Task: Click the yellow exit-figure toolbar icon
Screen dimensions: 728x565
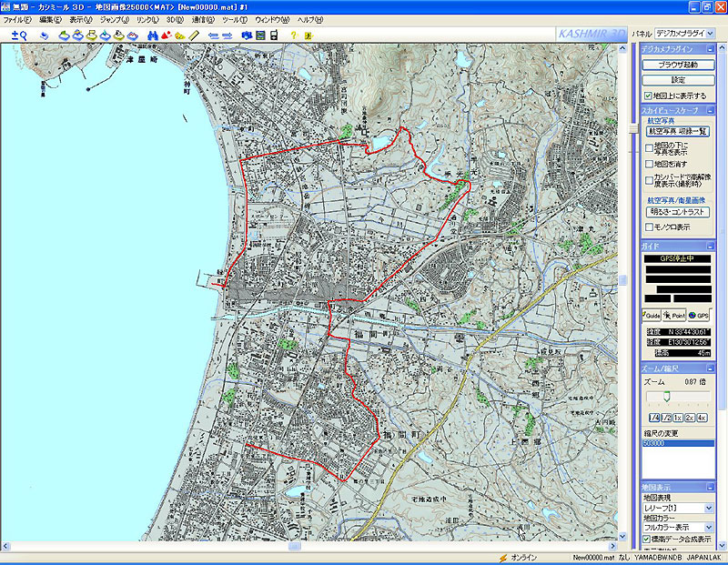Action: pos(308,35)
